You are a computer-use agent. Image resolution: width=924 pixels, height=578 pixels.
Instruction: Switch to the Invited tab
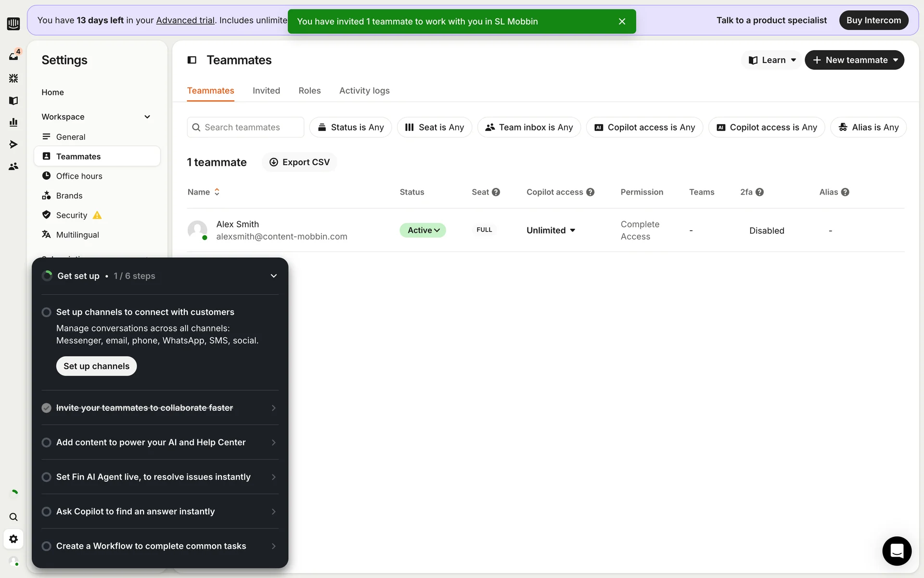coord(266,91)
